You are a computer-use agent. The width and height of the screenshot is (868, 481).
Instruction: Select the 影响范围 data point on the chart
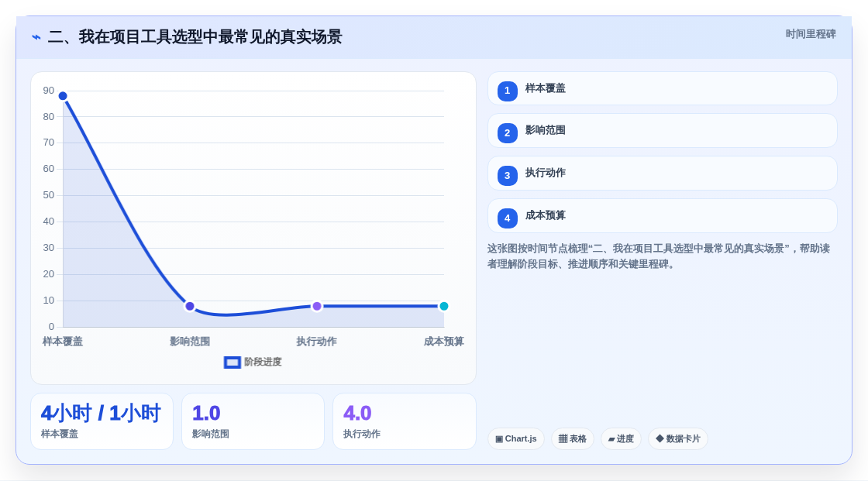[x=190, y=306]
